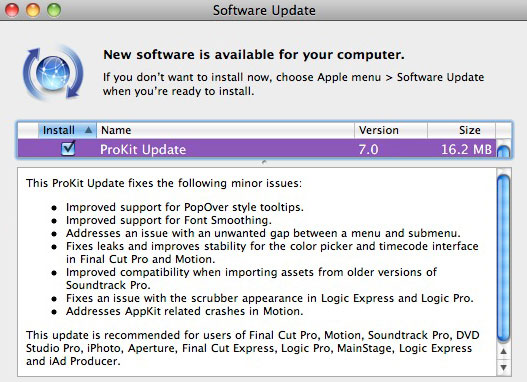Sort list by Size column header

[x=461, y=130]
